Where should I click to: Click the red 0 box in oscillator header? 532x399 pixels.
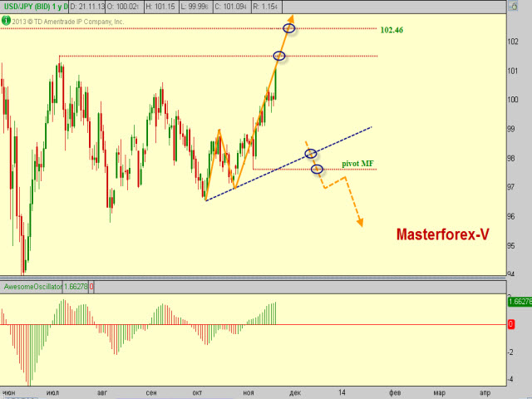(91, 287)
